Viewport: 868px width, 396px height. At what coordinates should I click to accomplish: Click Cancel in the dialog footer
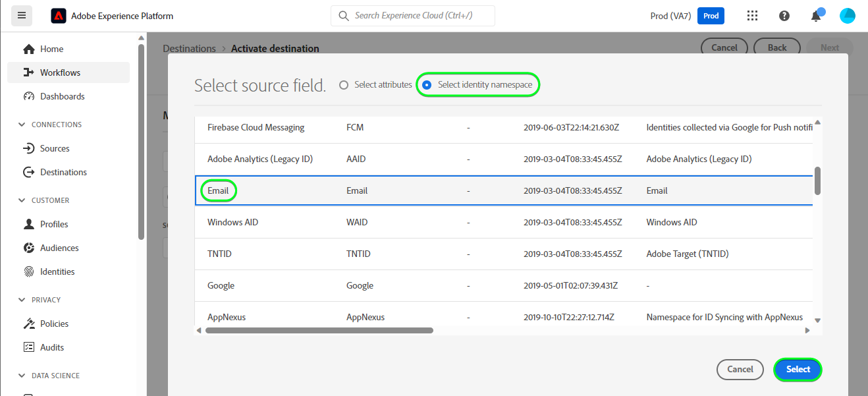pos(740,370)
